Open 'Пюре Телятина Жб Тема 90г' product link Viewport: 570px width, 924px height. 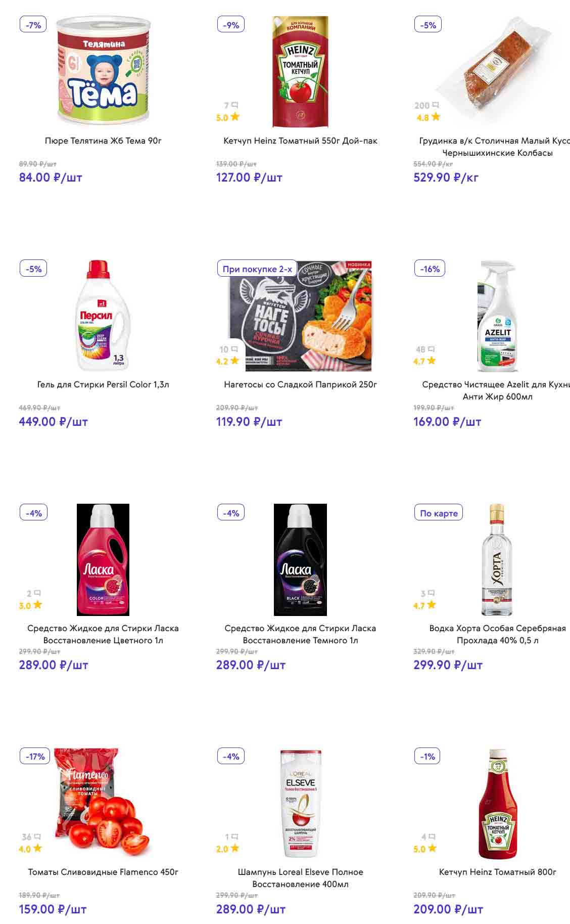point(103,141)
